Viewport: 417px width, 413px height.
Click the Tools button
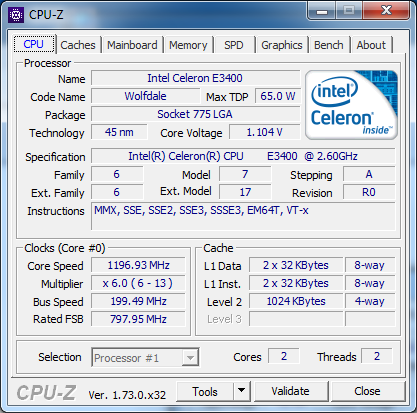click(x=205, y=391)
